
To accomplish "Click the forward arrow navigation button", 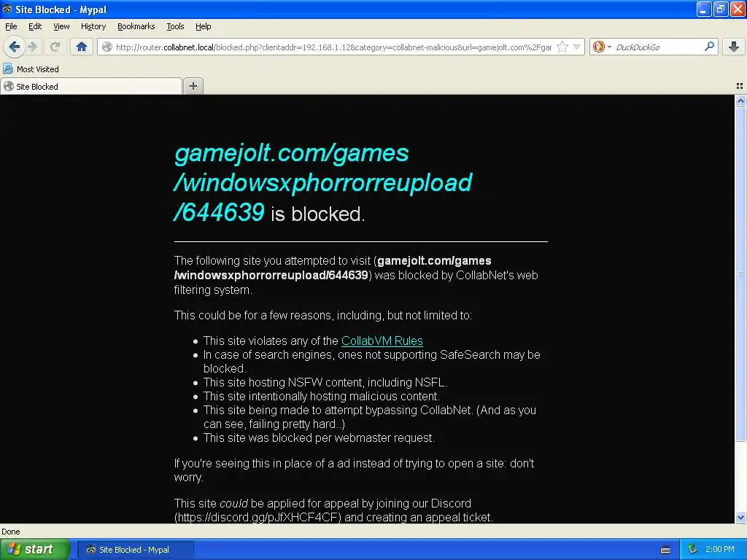I will 33,47.
